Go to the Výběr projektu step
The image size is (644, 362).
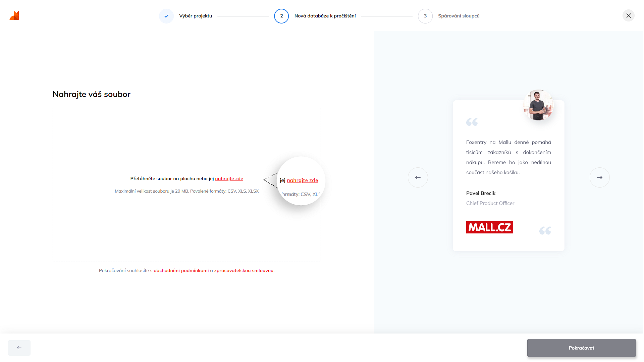coord(196,16)
